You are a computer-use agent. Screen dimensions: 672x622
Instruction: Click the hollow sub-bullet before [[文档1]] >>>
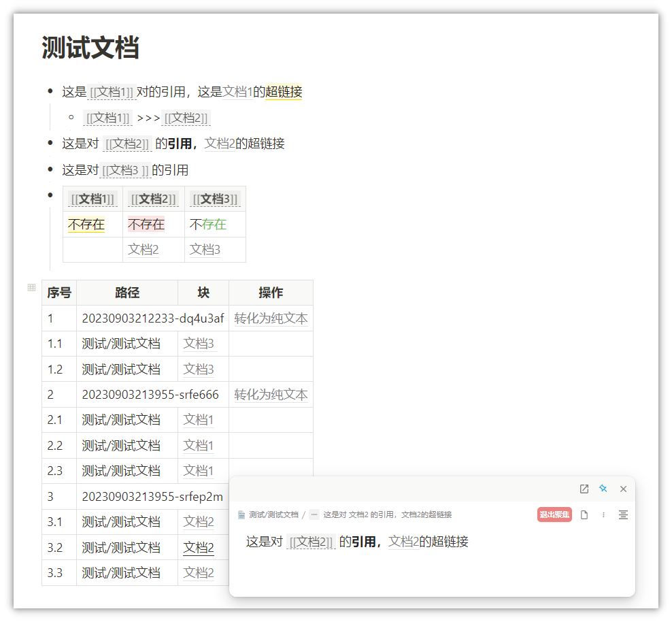coord(71,118)
